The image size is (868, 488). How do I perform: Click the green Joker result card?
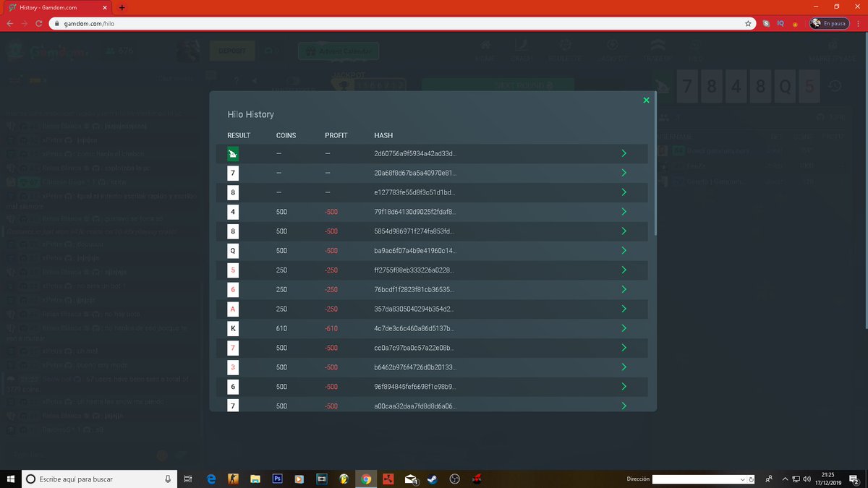coord(233,154)
